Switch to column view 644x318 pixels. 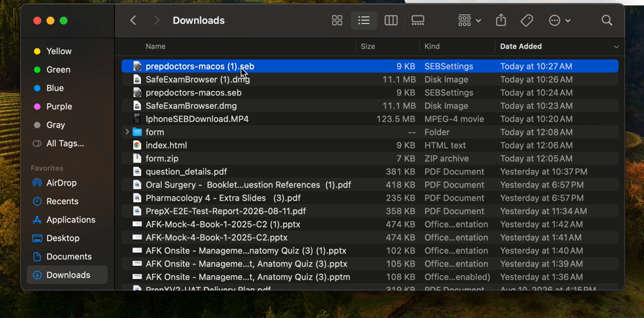[x=391, y=20]
